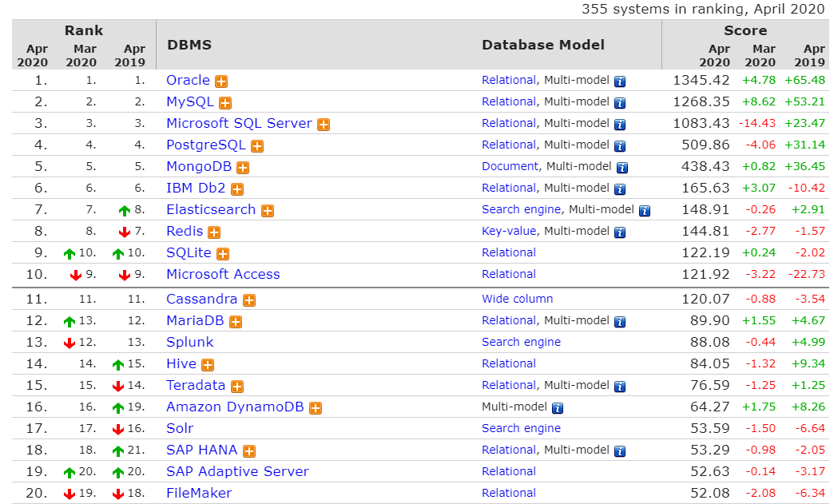Click the plus icon beside MongoDB
This screenshot has width=834, height=504.
(x=243, y=168)
